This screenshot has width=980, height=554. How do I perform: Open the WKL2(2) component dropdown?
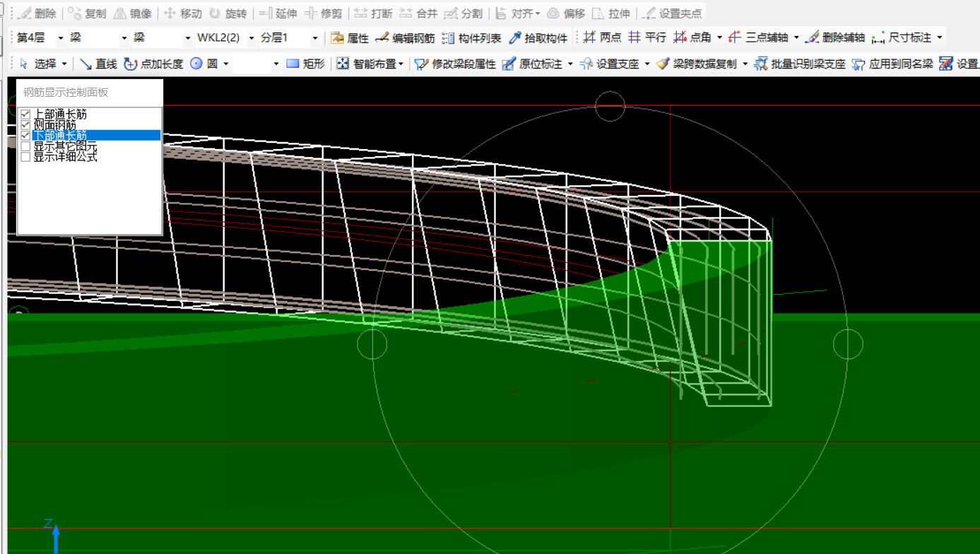[x=252, y=38]
